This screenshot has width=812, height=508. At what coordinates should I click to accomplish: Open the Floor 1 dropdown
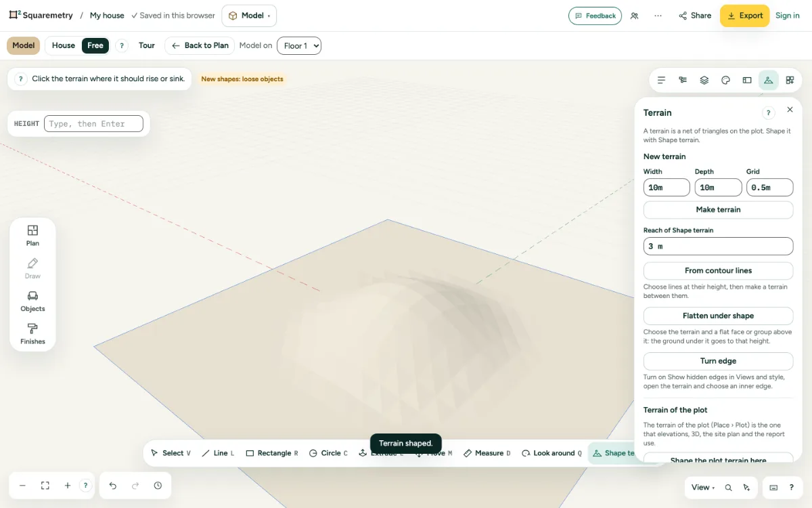click(x=299, y=46)
